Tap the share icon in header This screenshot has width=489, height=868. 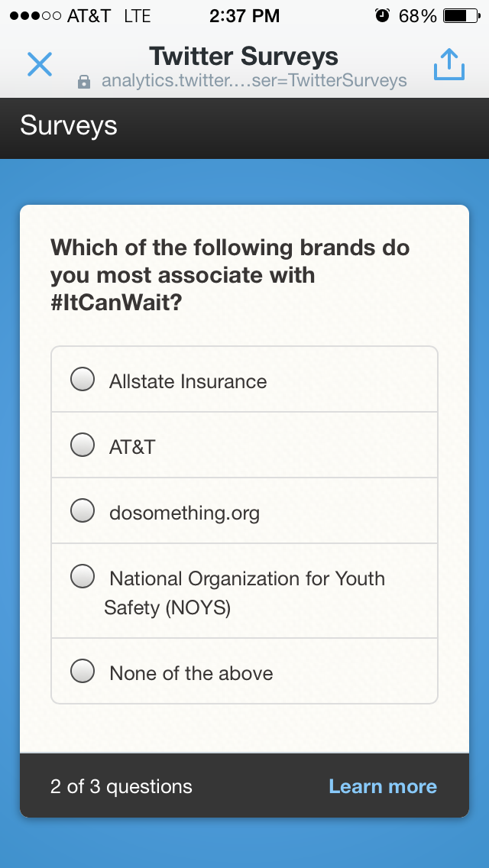pos(449,64)
